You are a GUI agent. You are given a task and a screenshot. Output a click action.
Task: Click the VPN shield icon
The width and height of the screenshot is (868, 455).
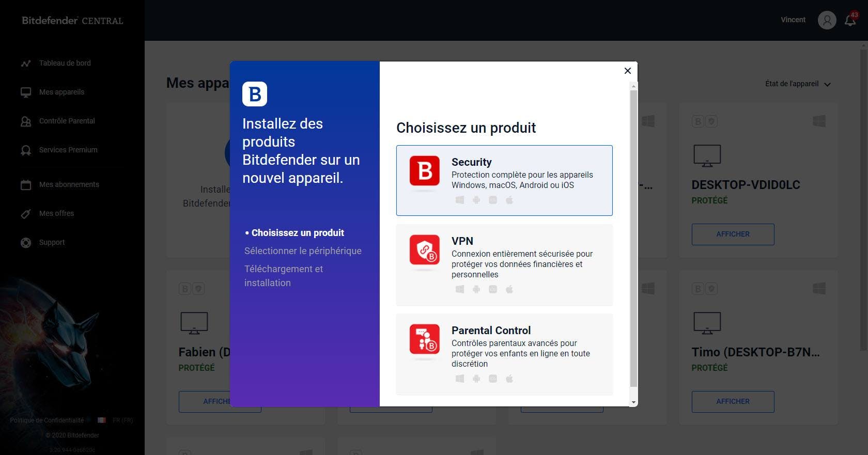pos(425,249)
